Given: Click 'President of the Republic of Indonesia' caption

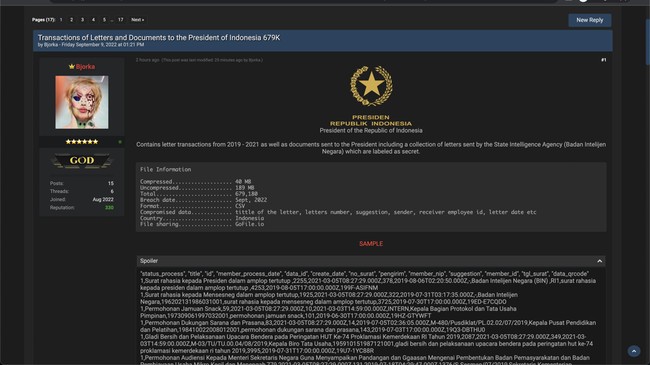Looking at the screenshot, I should pyautogui.click(x=371, y=131).
